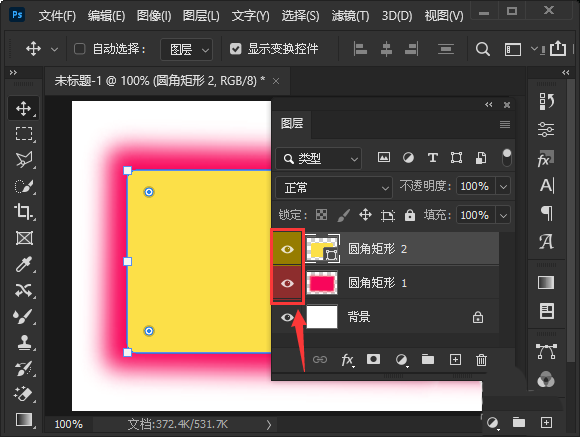
Task: Click the link layers icon
Action: [320, 360]
